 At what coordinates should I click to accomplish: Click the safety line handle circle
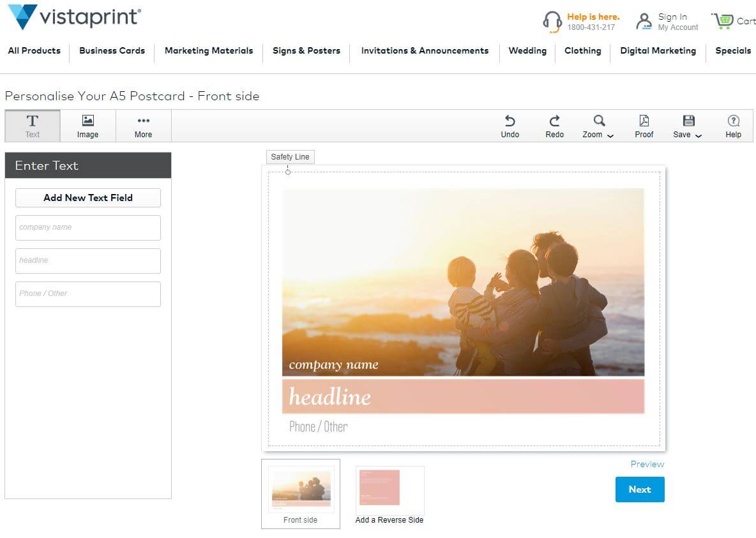[x=288, y=172]
